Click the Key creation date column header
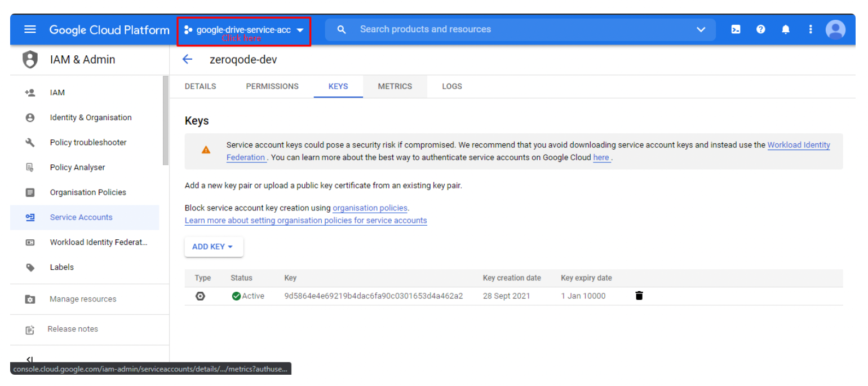The image size is (868, 386). (x=512, y=278)
